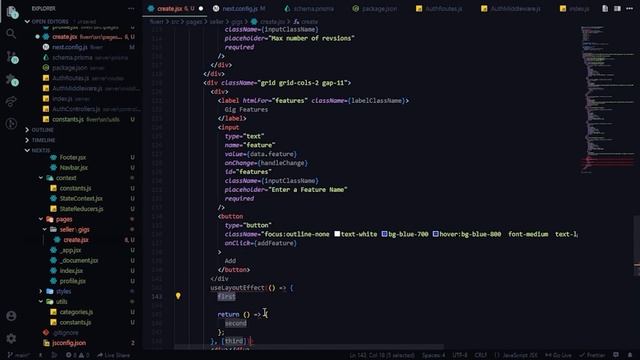Viewport: 640px width, 360px height.
Task: Click UTF-8 encoding in status bar
Action: (460, 355)
